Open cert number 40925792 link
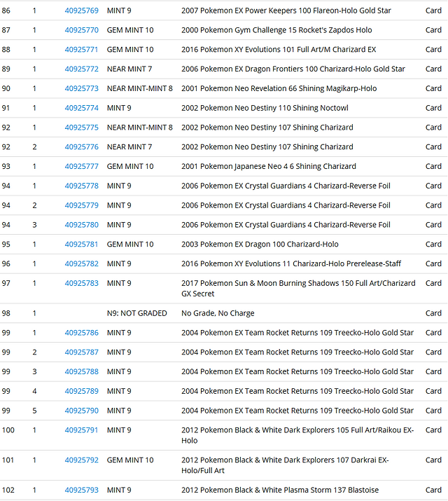This screenshot has width=448, height=501. coord(81,460)
